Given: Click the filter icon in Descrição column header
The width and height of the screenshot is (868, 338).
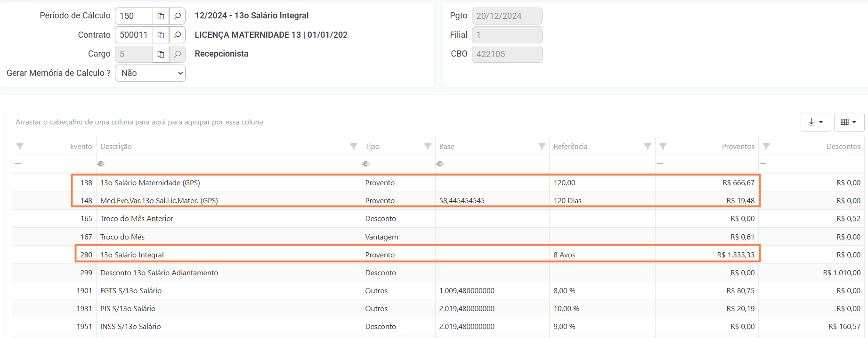Looking at the screenshot, I should coord(353,146).
